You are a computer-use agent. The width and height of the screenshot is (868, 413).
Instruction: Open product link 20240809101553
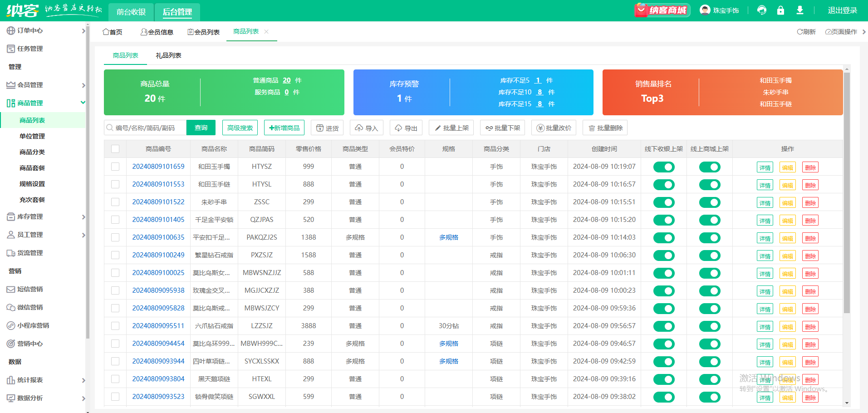[x=158, y=184]
